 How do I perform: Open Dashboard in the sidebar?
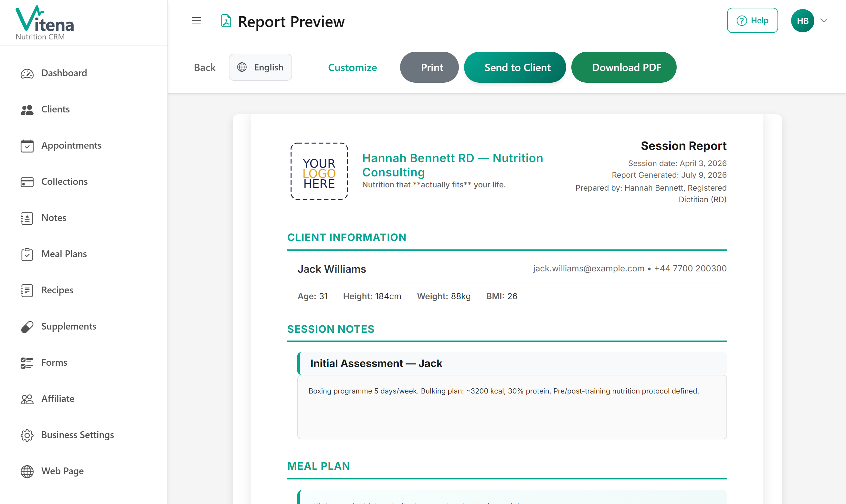pos(64,73)
